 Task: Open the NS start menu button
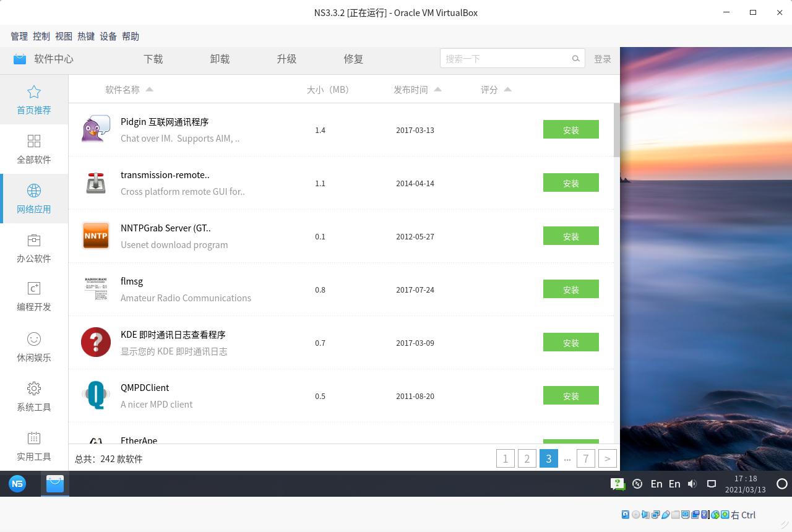(x=17, y=484)
